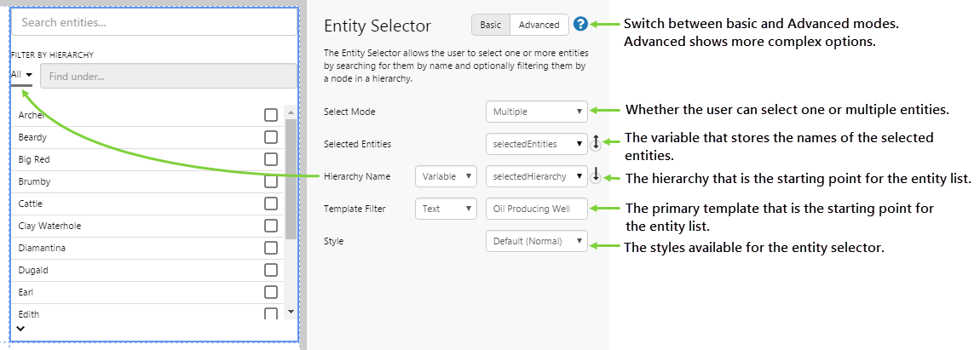The width and height of the screenshot is (980, 350).
Task: Open the Hierarchy Name Variable type dropdown
Action: point(447,176)
